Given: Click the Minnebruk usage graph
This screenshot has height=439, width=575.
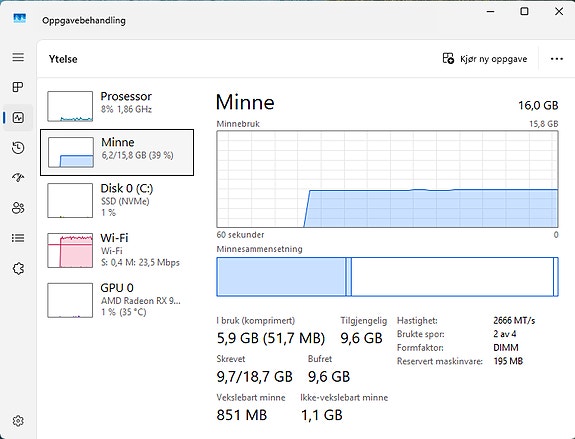Looking at the screenshot, I should pyautogui.click(x=387, y=179).
